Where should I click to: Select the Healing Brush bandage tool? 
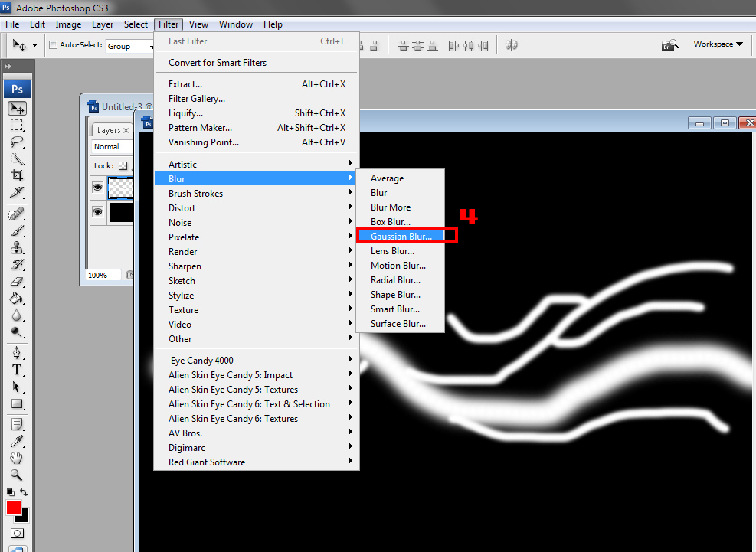pos(17,214)
